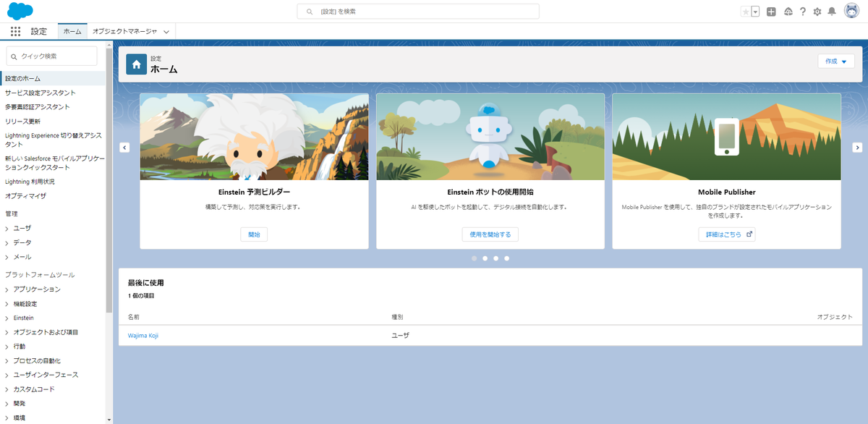Click the Salesforce cloud logo

pyautogui.click(x=20, y=11)
